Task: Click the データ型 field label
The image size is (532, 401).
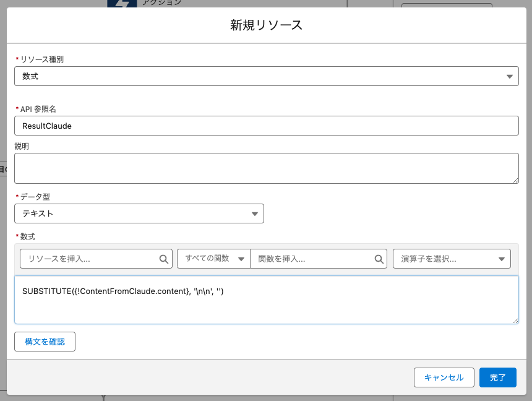Action: (35, 197)
